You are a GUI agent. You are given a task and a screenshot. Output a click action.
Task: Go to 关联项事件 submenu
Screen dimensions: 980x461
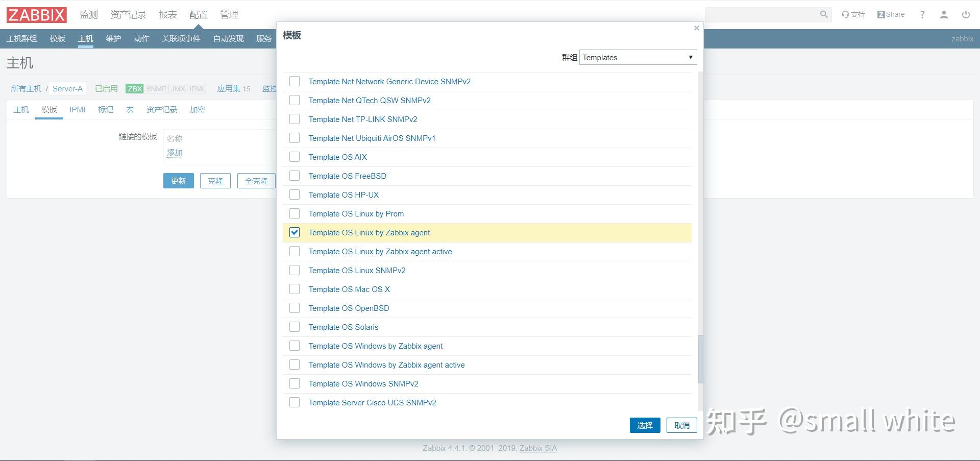click(181, 39)
